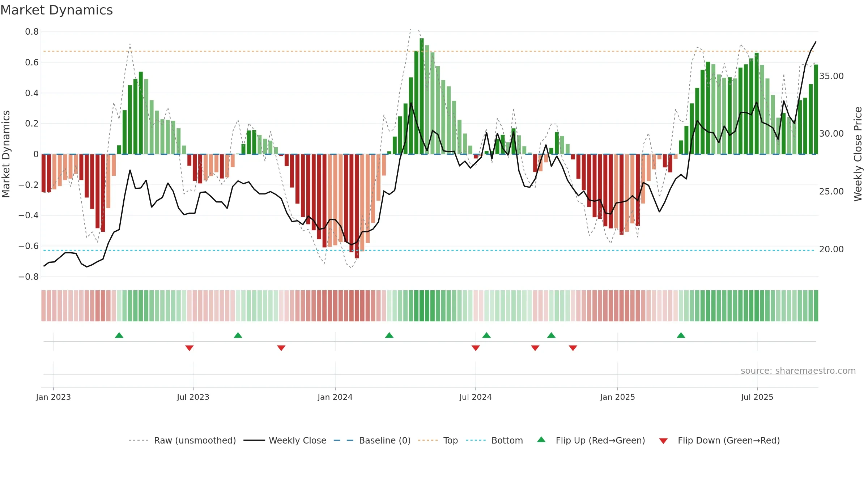Click the green Flip Up triangle after Jul 2023
The width and height of the screenshot is (868, 488).
pyautogui.click(x=238, y=335)
